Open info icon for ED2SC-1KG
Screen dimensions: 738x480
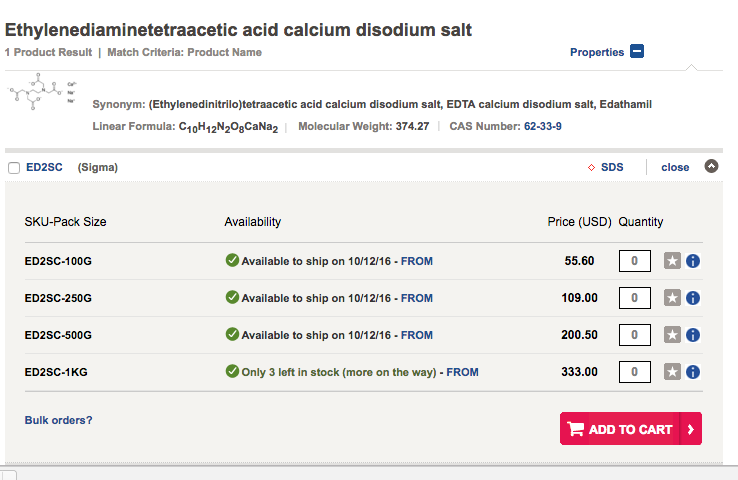(x=693, y=372)
